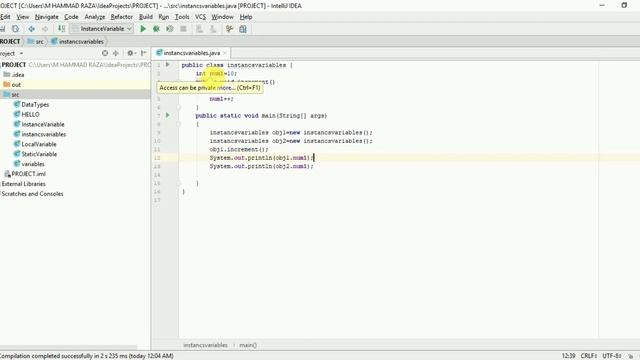This screenshot has height=360, width=640.
Task: Click run gutter arrow beside main method
Action: [167, 116]
